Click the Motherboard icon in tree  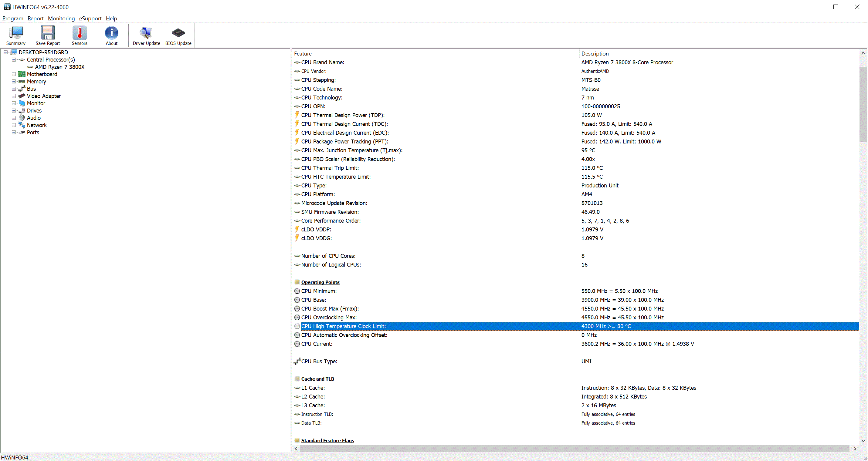(x=22, y=74)
